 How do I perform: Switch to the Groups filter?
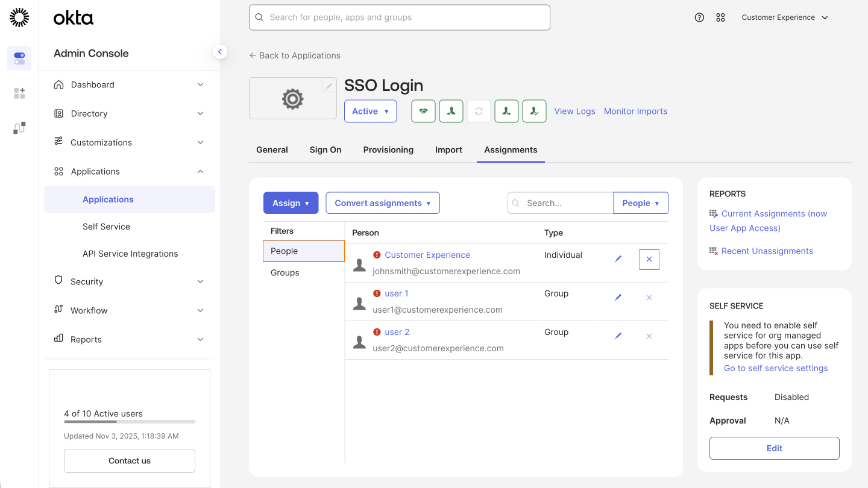(x=285, y=272)
